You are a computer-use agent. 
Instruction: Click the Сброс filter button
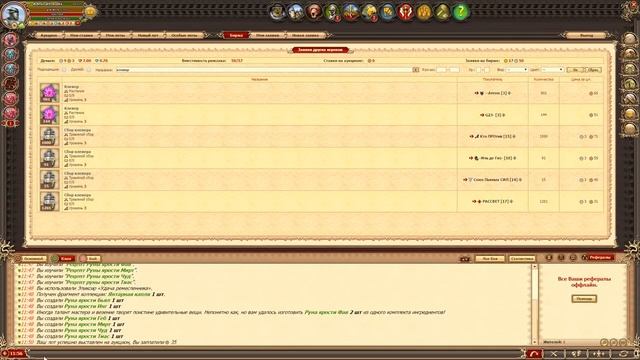tap(593, 70)
